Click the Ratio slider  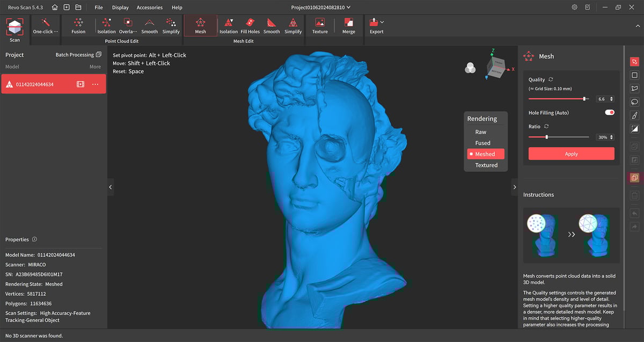[559, 137]
